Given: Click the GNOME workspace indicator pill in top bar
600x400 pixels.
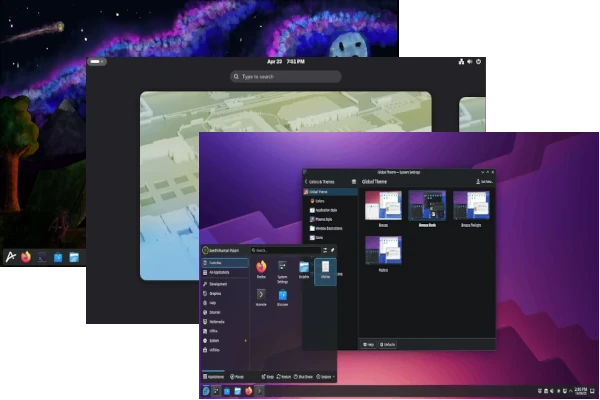Looking at the screenshot, I should pos(97,62).
